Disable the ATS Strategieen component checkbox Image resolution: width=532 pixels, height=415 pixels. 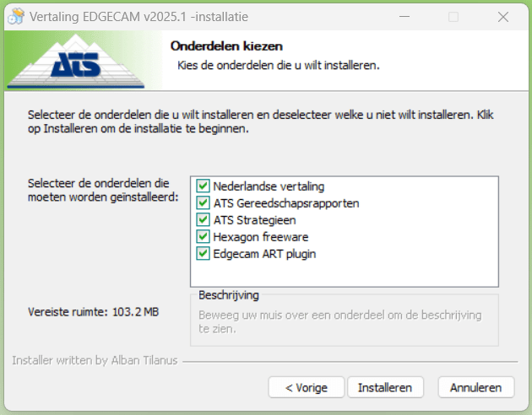[x=203, y=220]
